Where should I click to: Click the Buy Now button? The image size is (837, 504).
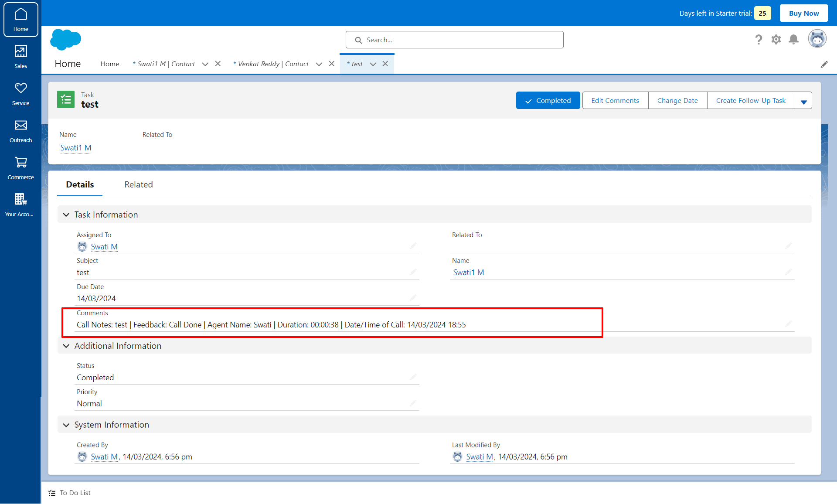[804, 13]
